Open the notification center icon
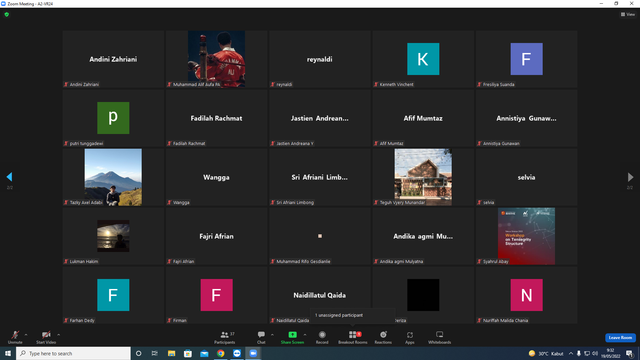 tap(629, 353)
